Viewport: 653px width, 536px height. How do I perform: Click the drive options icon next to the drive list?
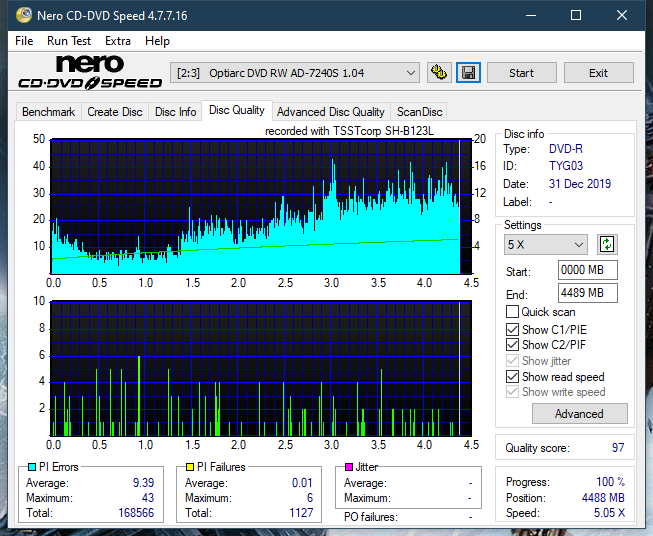point(439,73)
